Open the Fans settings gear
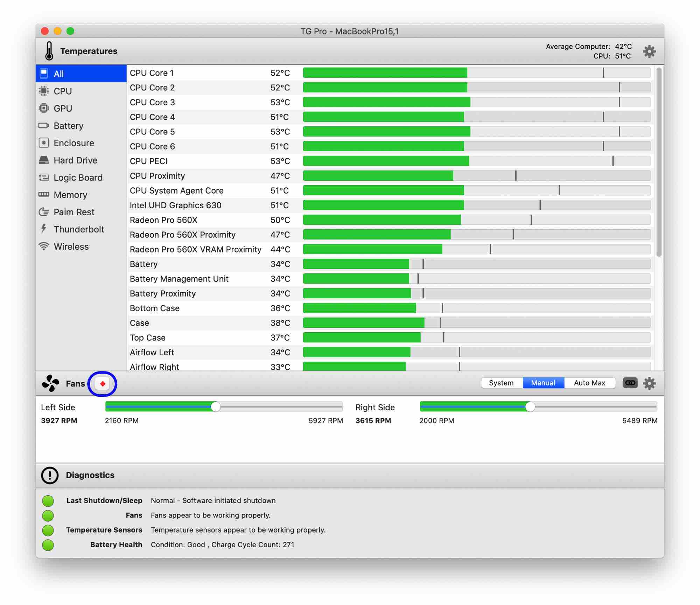The width and height of the screenshot is (700, 605). (x=649, y=383)
